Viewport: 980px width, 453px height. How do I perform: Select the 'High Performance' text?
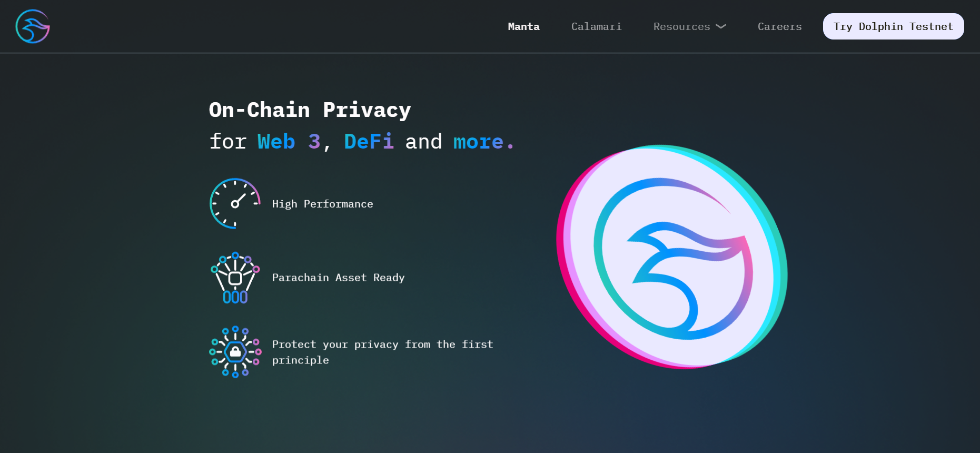[322, 204]
